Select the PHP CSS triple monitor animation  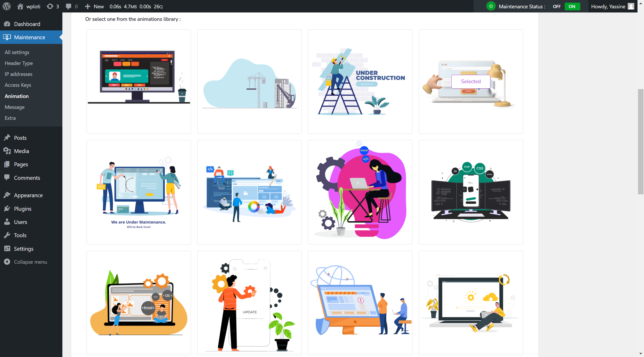471,192
